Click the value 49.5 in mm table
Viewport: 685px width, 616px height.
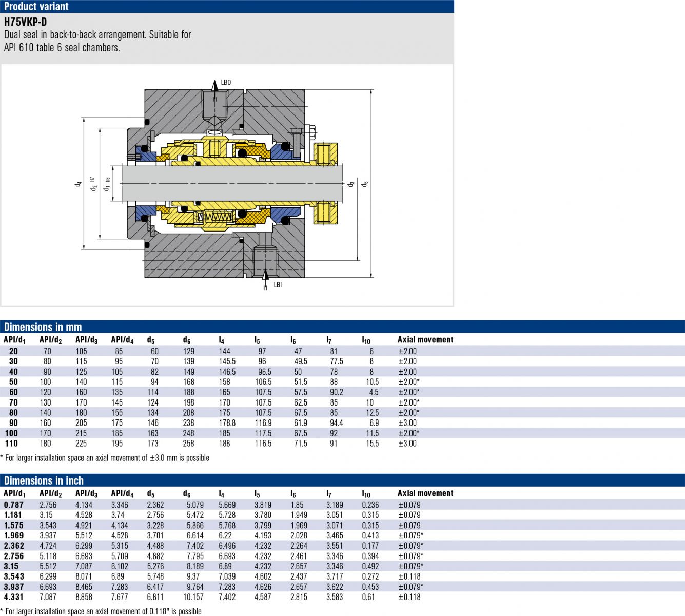(301, 361)
